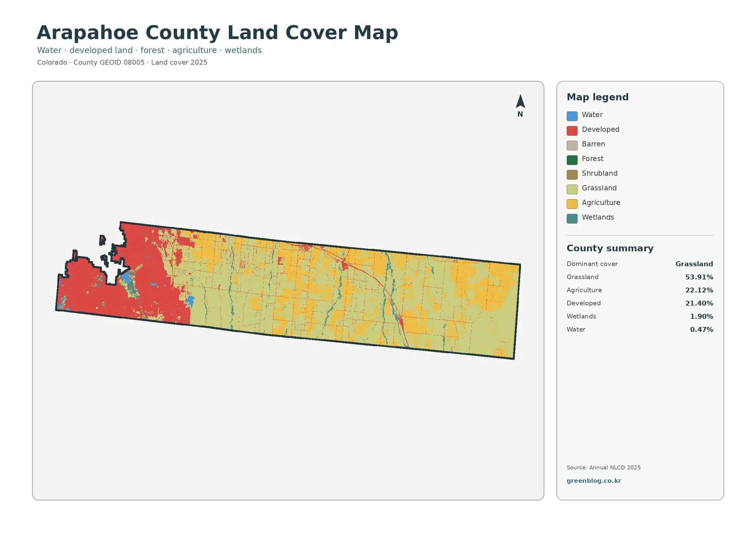Image resolution: width=756 pixels, height=535 pixels.
Task: Click the 53.91% grassland value
Action: pos(699,277)
